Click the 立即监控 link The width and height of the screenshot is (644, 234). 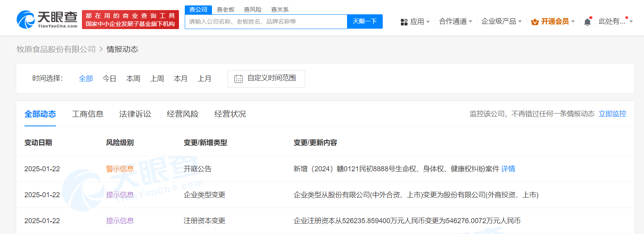[x=612, y=114]
